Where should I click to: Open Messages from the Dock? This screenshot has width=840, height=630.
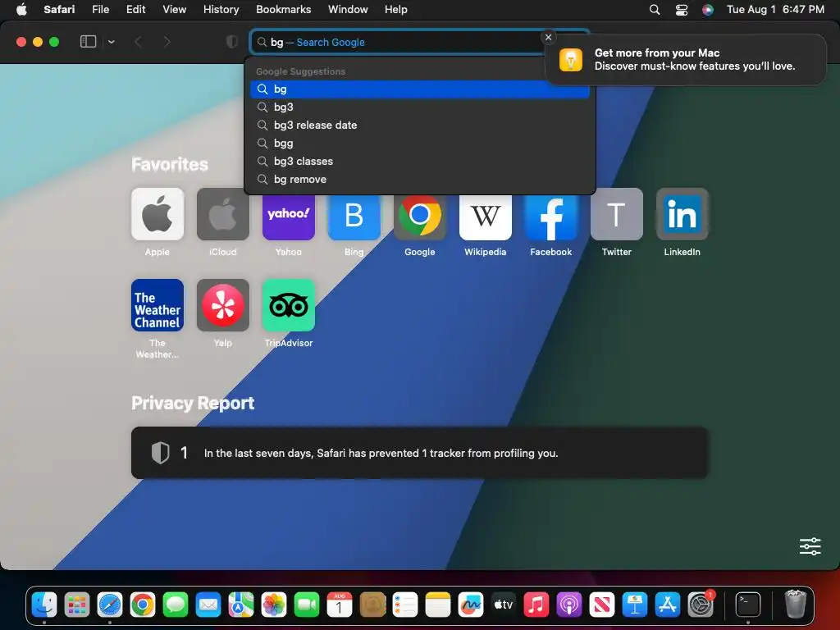click(176, 605)
